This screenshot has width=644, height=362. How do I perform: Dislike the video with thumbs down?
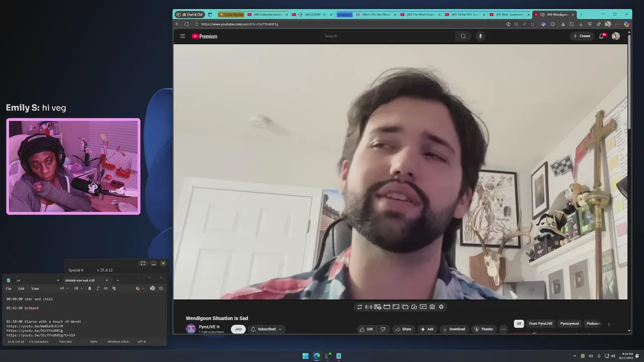click(x=383, y=329)
